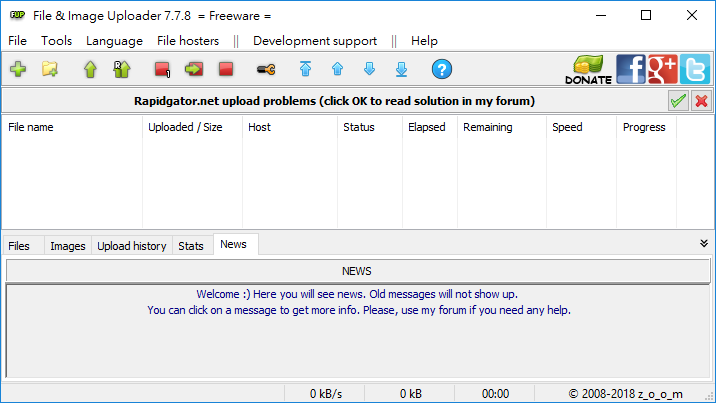Click the FUP application icon in title bar
The width and height of the screenshot is (716, 403).
pyautogui.click(x=17, y=15)
